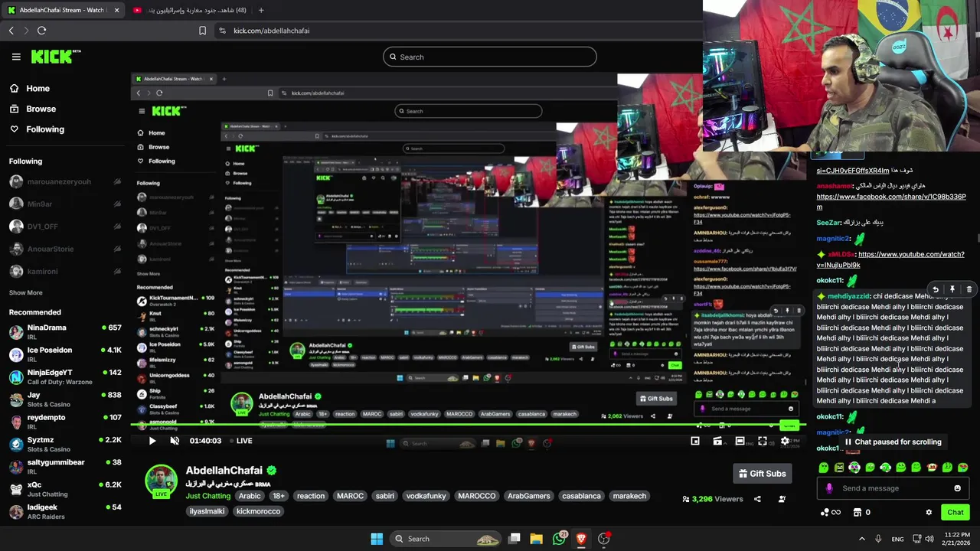Open NinaDrama recommended channel

(x=64, y=331)
